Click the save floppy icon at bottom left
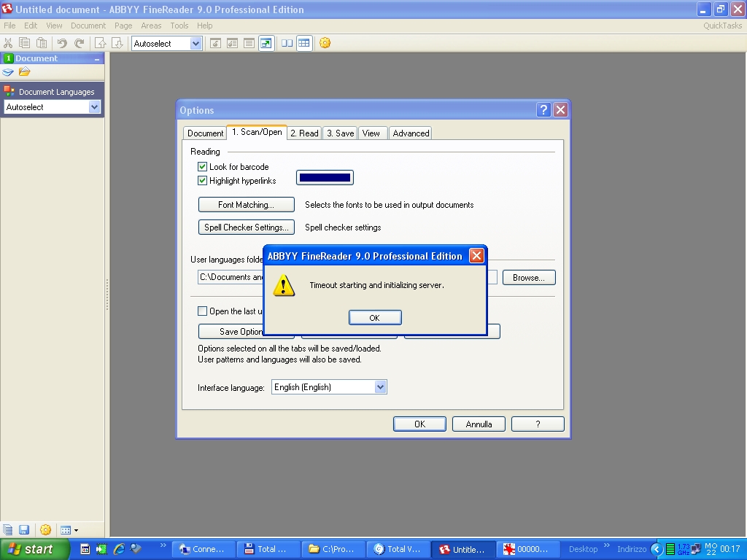Image resolution: width=747 pixels, height=560 pixels. [x=24, y=529]
